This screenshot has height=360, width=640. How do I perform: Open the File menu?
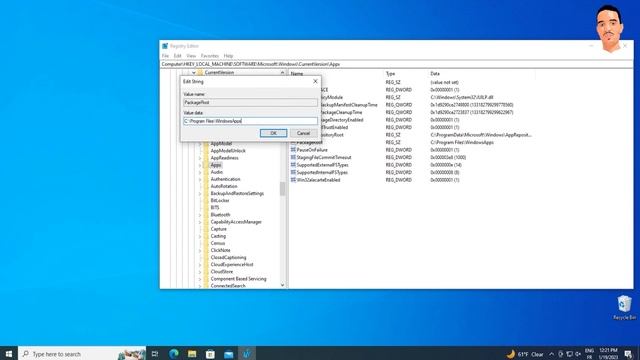coord(165,56)
